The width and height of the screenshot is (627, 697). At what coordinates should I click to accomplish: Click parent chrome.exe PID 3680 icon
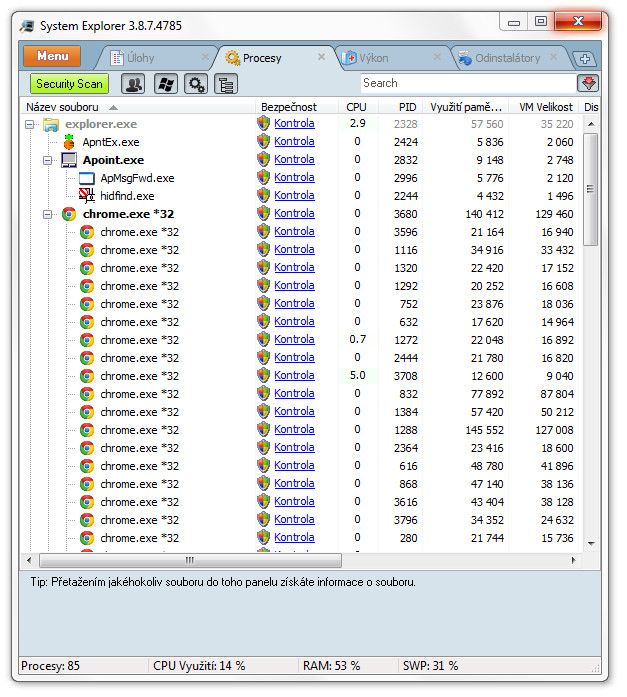[x=69, y=214]
